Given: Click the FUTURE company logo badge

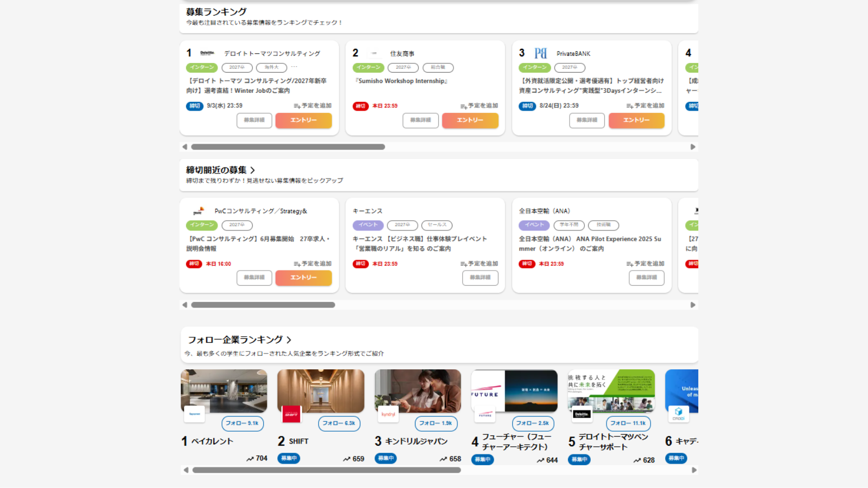Looking at the screenshot, I should (485, 414).
